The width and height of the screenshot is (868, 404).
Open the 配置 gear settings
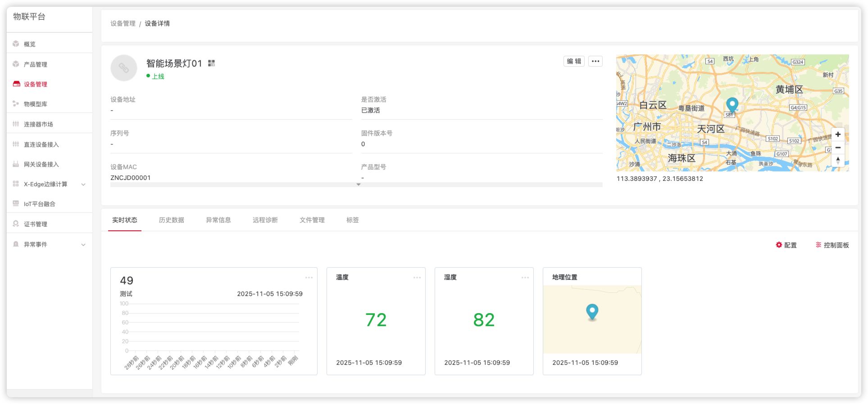786,245
